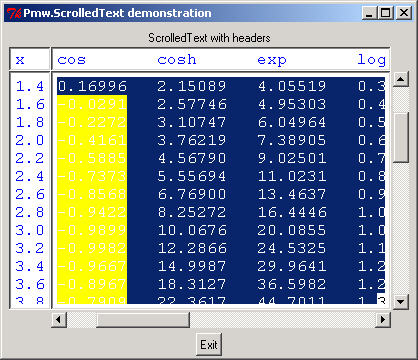Minimize the Pmw.ScrolledText window
The width and height of the screenshot is (418, 360).
pos(369,13)
